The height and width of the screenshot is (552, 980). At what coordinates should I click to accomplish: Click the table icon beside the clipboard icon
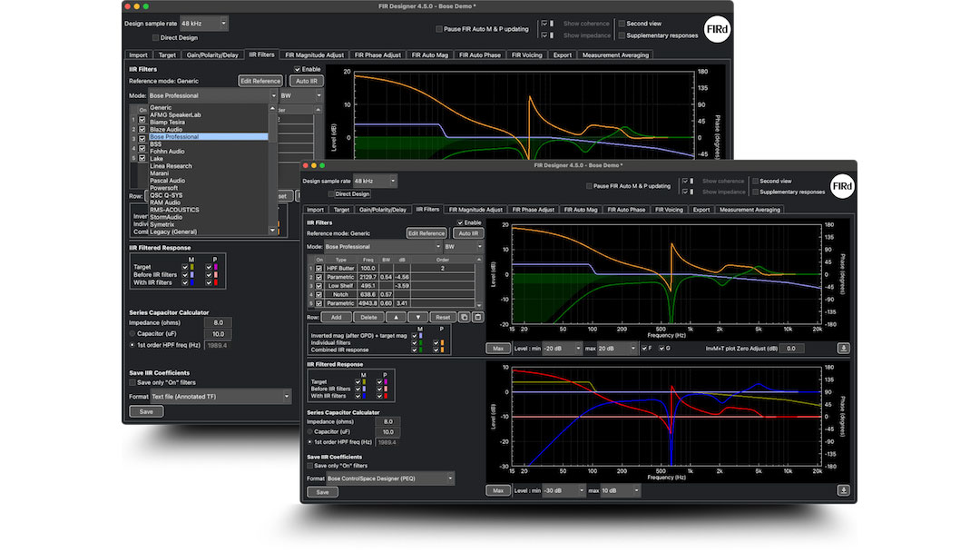pyautogui.click(x=478, y=317)
